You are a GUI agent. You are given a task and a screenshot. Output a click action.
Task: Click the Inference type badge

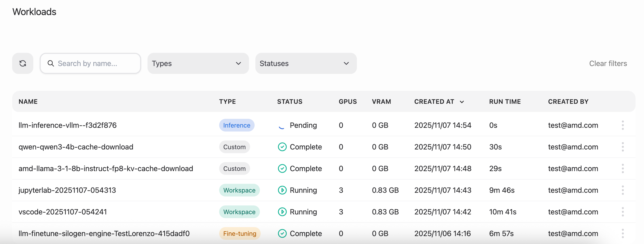(237, 125)
